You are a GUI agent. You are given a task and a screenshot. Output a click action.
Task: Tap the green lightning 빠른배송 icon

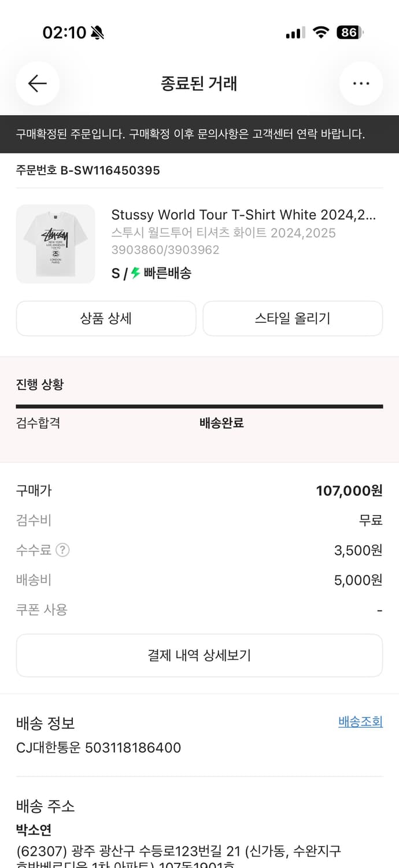point(133,272)
